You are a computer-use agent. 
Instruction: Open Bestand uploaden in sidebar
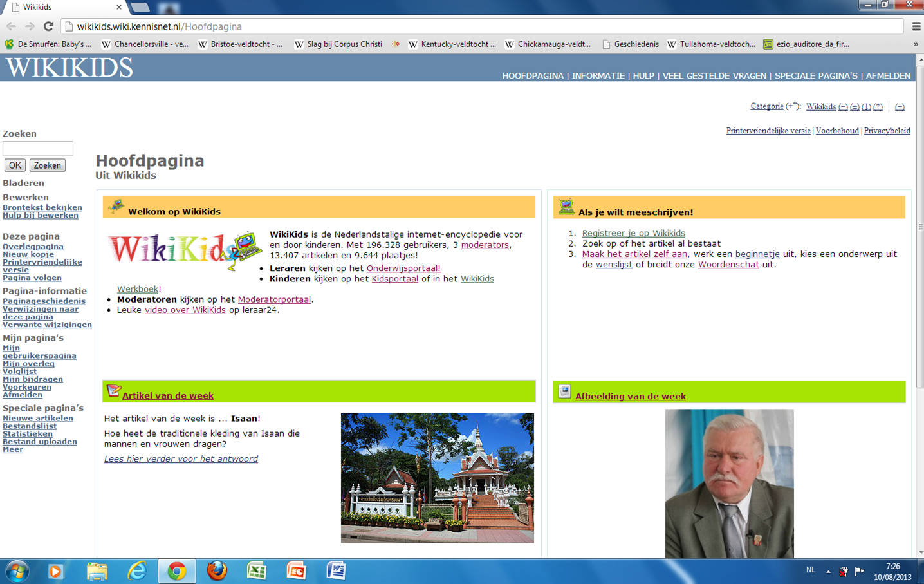pyautogui.click(x=40, y=441)
